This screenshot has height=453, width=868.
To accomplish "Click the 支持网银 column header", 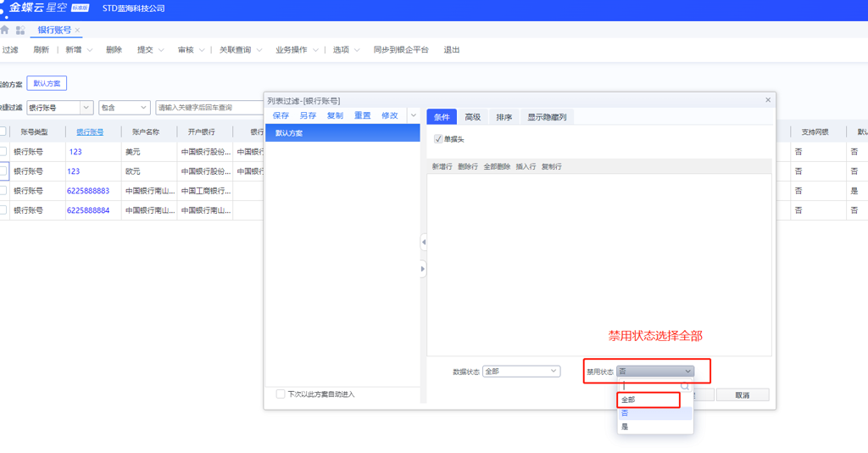I will tap(815, 131).
